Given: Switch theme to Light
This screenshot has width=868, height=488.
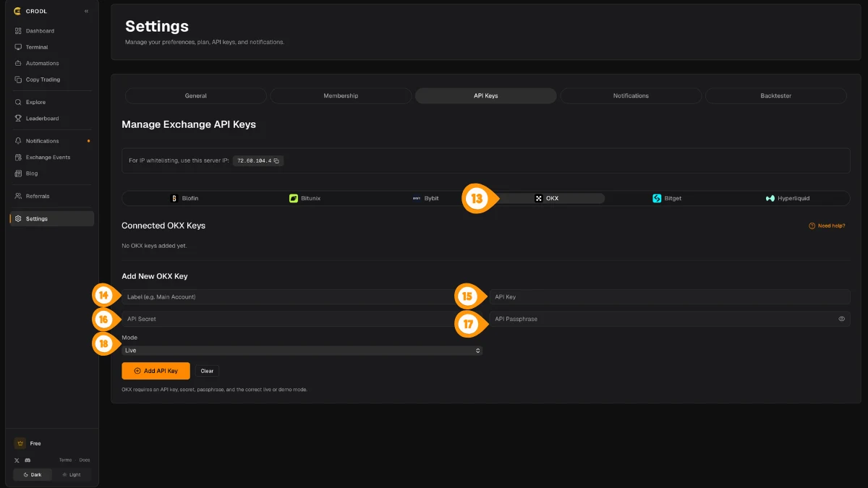Looking at the screenshot, I should 71,475.
